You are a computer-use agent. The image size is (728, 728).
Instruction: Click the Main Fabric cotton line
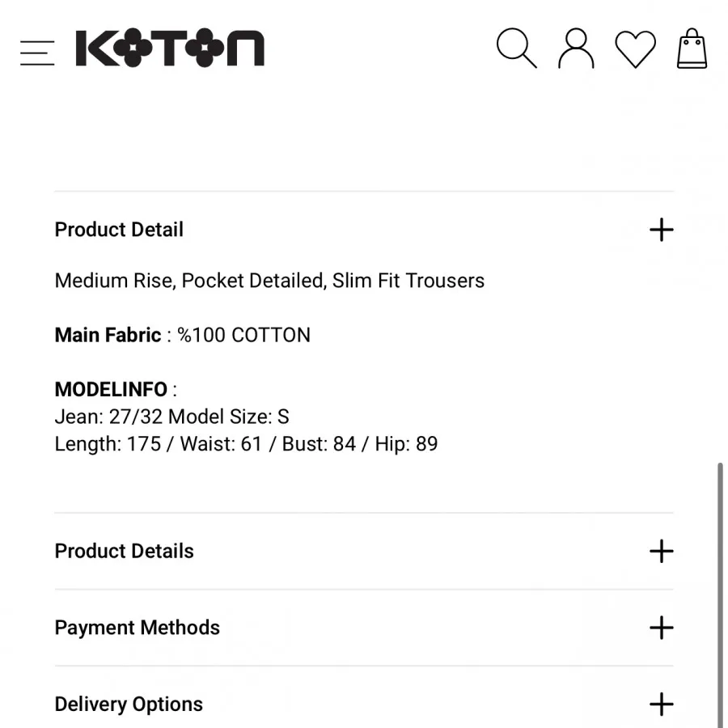pos(182,335)
